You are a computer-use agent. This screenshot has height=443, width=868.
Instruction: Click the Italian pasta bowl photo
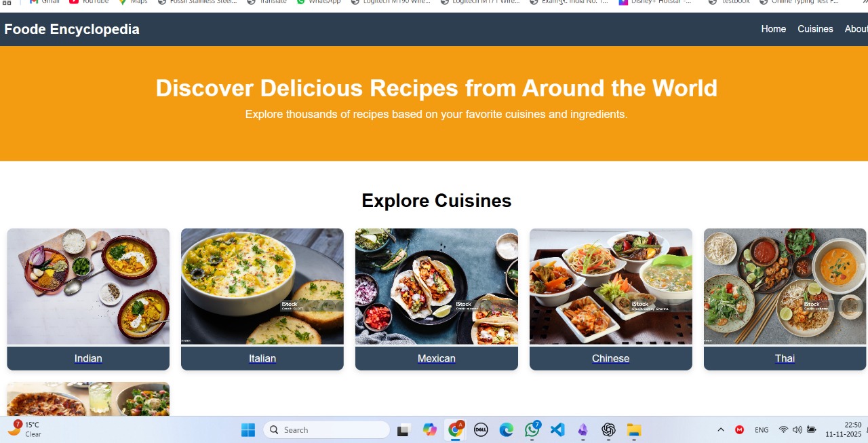262,286
